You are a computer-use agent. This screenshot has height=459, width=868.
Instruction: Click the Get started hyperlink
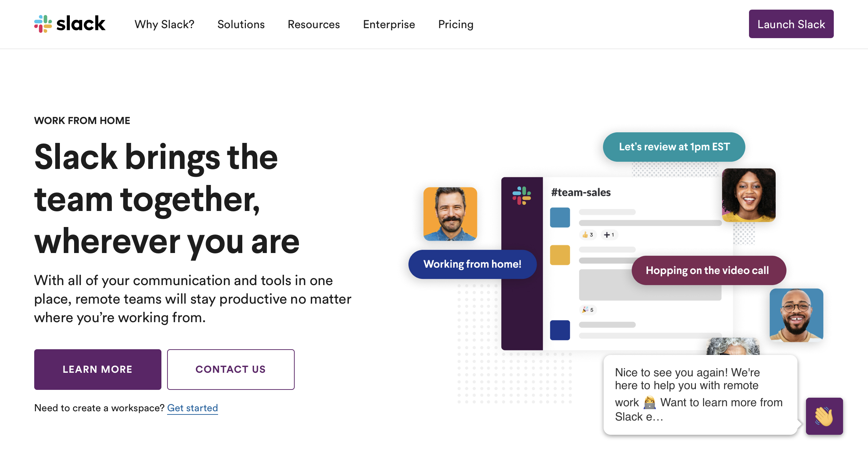[x=192, y=408]
